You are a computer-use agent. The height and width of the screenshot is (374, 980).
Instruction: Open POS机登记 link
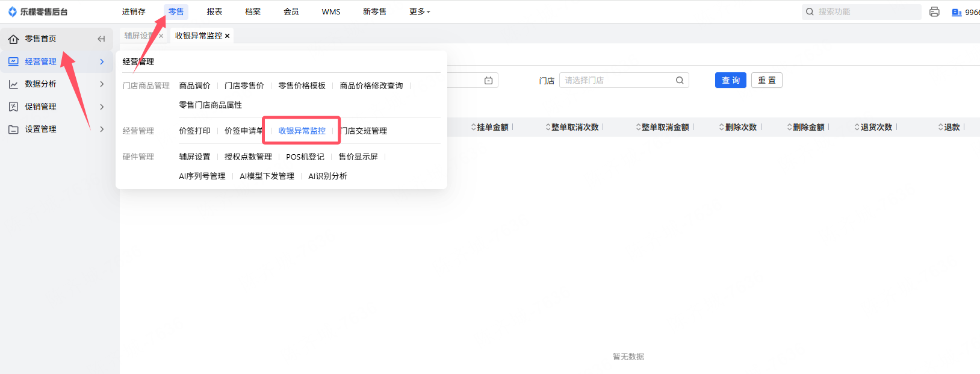(305, 157)
